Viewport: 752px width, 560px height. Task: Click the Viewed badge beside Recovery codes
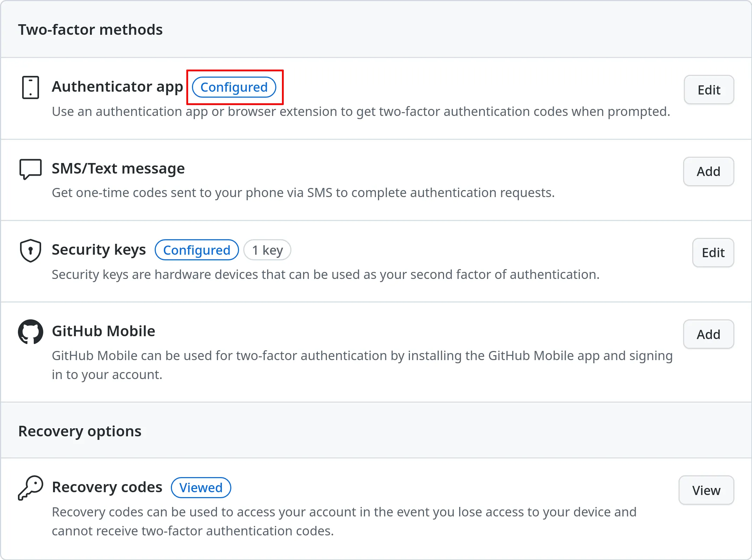pyautogui.click(x=201, y=488)
